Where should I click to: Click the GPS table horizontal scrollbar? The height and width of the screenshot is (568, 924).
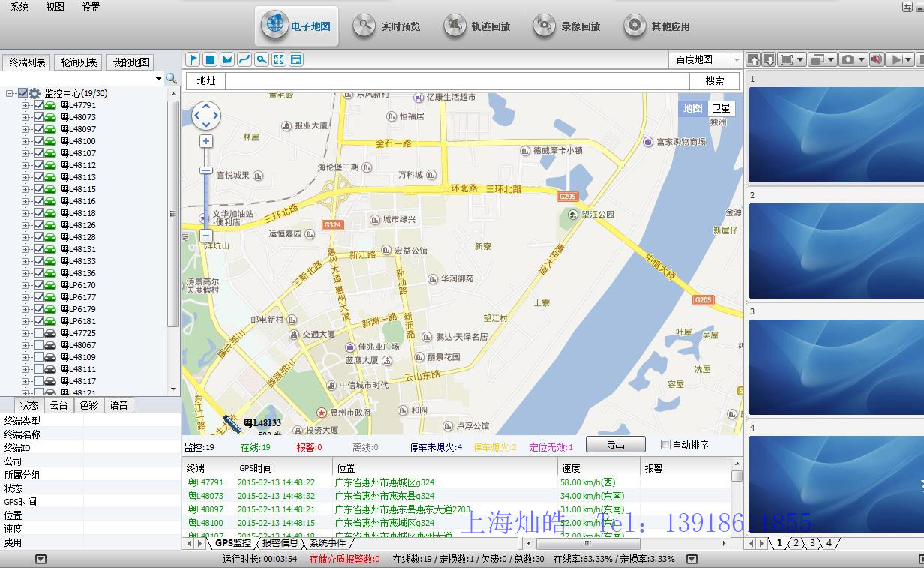(589, 543)
